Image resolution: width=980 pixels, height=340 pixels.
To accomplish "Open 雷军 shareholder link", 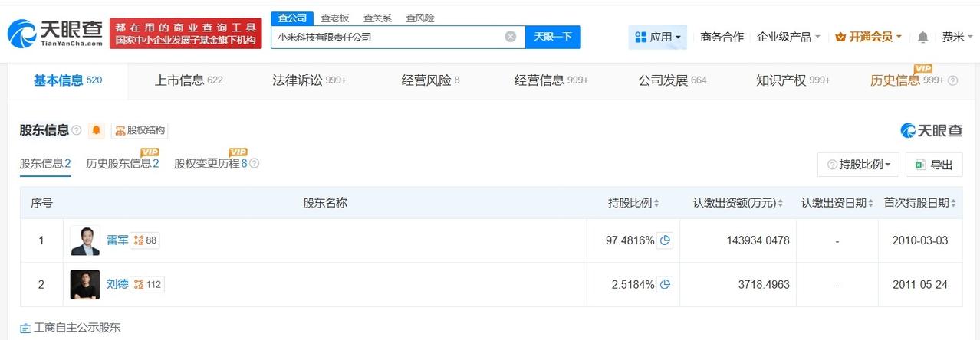I will [117, 240].
